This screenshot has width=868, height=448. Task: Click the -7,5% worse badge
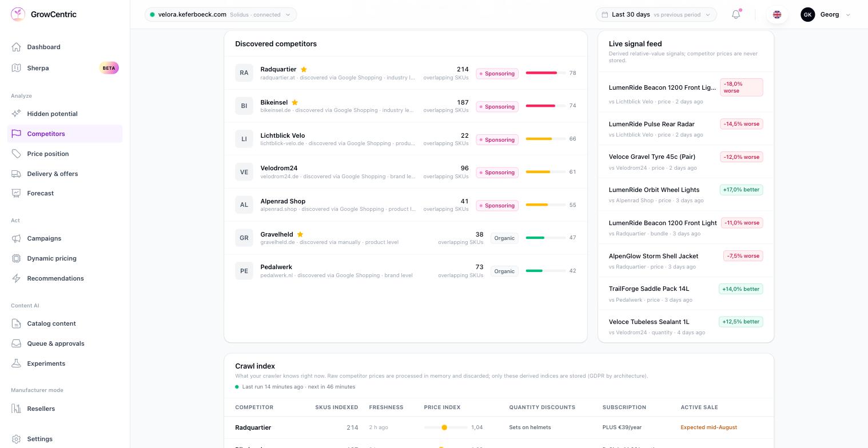click(x=743, y=256)
